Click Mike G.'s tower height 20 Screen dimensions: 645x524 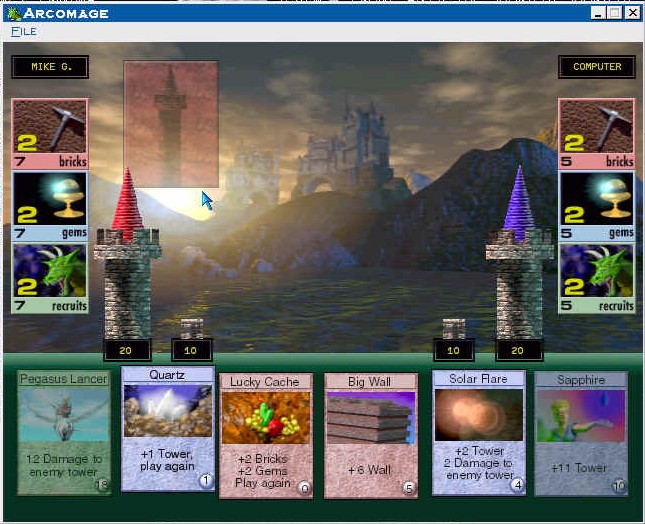click(127, 350)
